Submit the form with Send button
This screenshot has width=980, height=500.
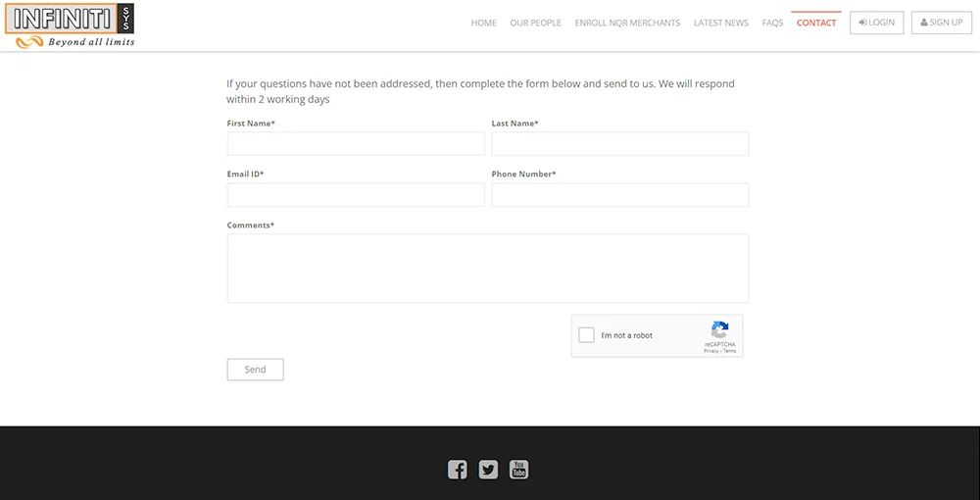tap(255, 370)
